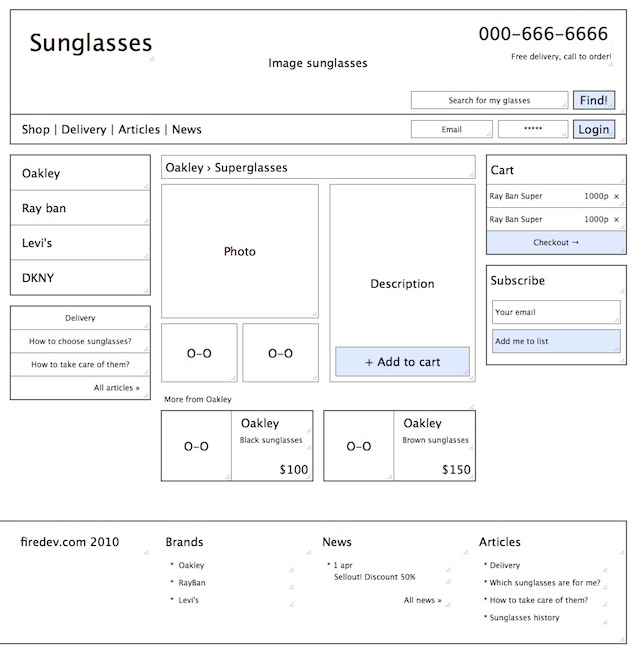Open How to take care of them? in sidebar

80,365
